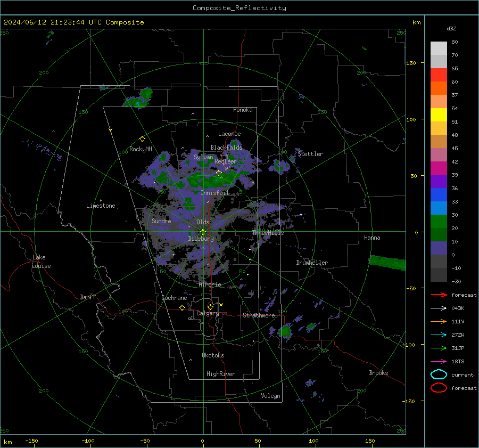Click the green echo cell near Stettler
The image size is (479, 448).
[x=279, y=167]
